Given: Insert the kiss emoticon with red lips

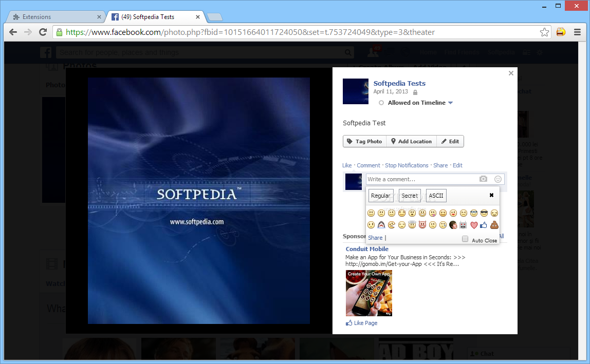Looking at the screenshot, I should click(x=453, y=213).
